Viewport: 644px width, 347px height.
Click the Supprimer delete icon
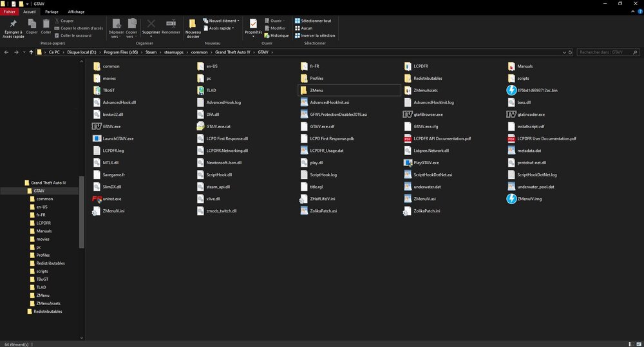tap(151, 24)
